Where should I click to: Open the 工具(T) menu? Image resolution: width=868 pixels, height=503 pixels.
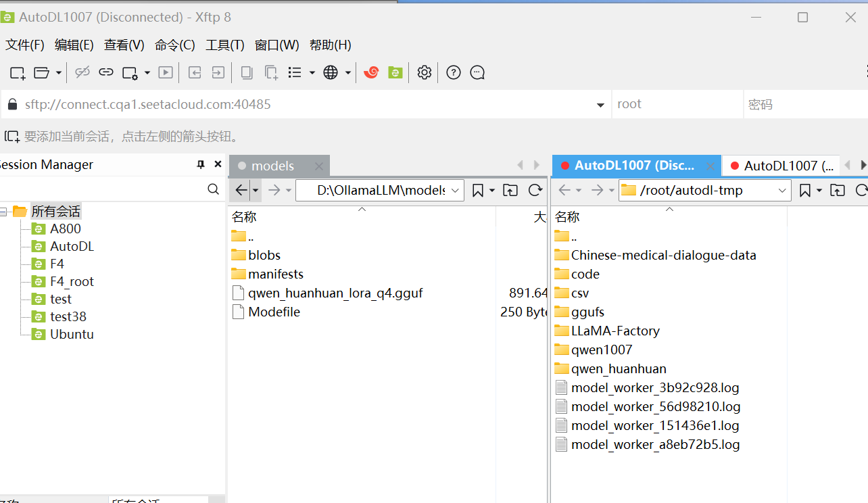click(225, 45)
